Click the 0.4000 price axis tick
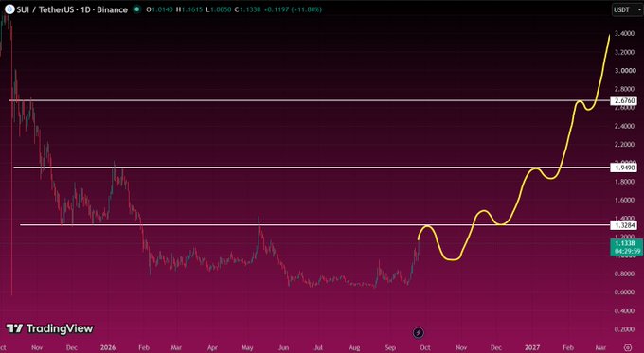 click(624, 310)
